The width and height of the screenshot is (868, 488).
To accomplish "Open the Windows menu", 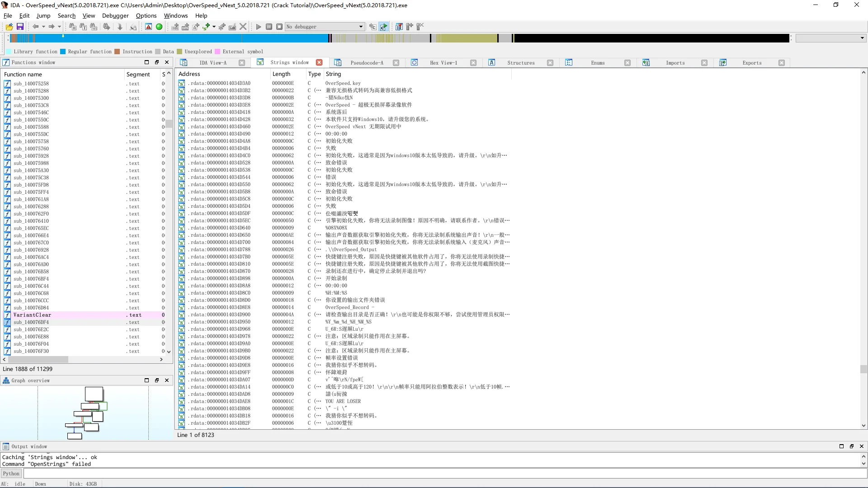I will pyautogui.click(x=175, y=15).
